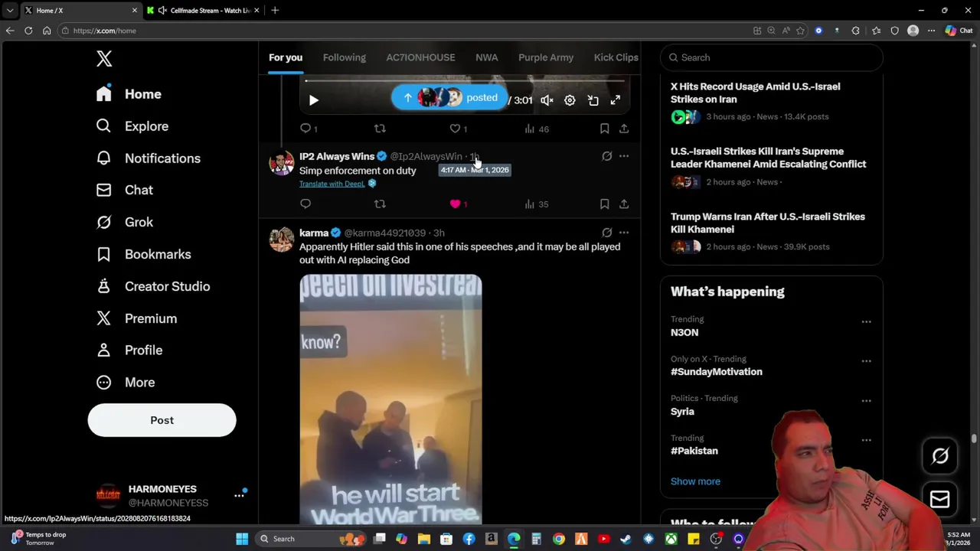This screenshot has width=980, height=551.
Task: Open more options for N3ON trend
Action: pos(866,321)
